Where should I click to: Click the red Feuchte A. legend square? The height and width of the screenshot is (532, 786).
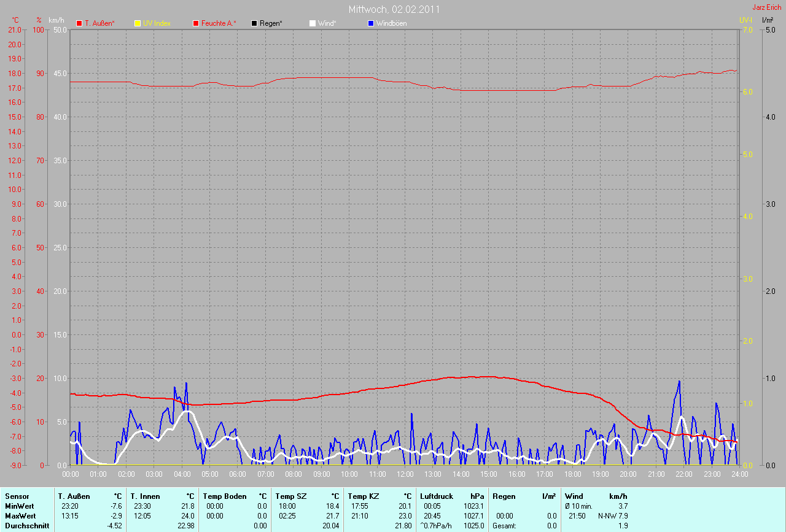click(196, 23)
